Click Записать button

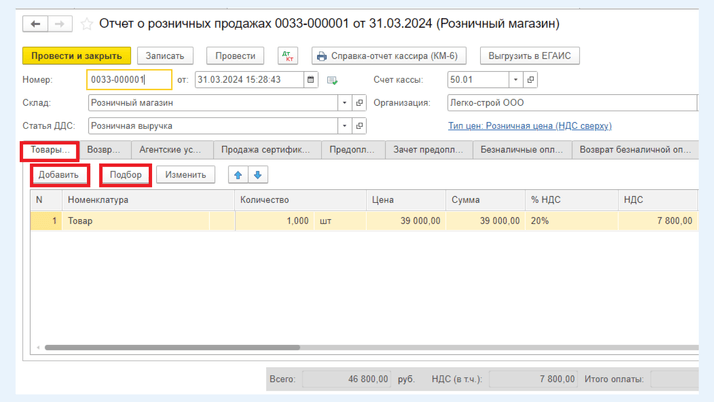pyautogui.click(x=165, y=56)
